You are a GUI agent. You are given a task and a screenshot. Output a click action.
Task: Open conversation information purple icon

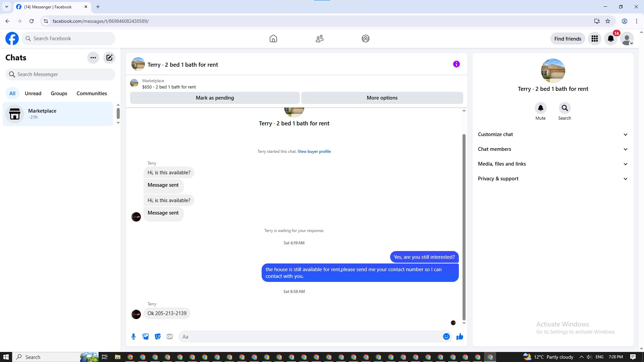click(x=457, y=64)
